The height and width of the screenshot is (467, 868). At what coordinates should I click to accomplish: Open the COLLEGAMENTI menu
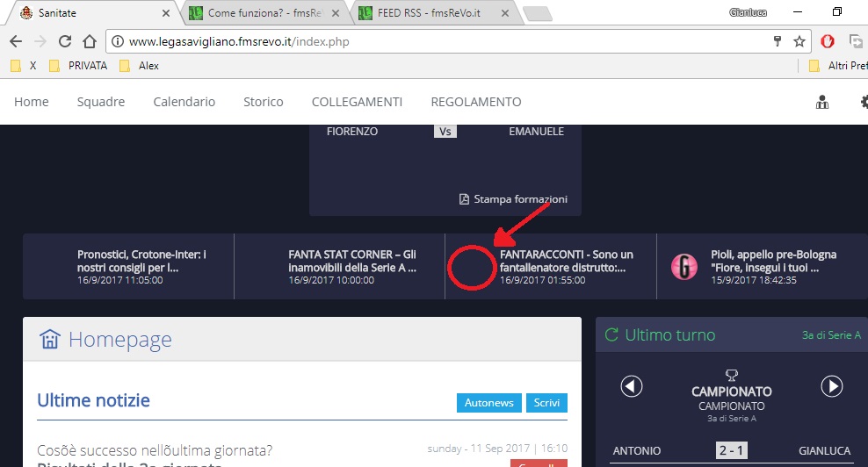click(357, 102)
